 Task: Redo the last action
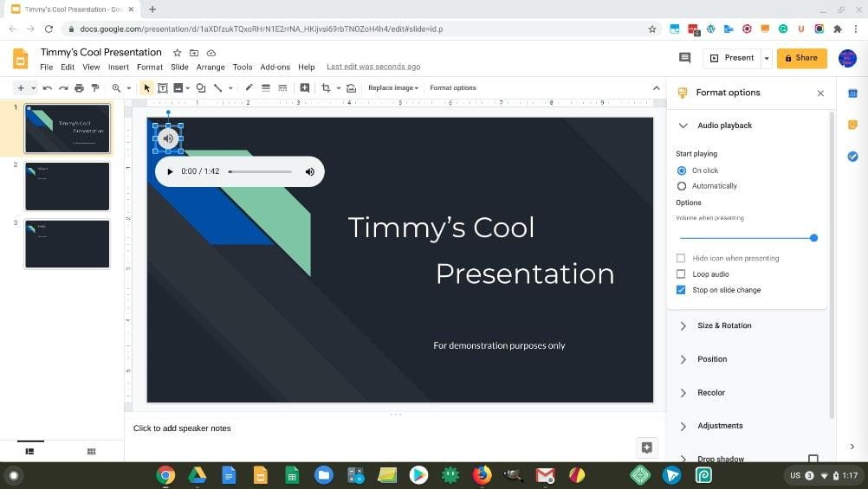[x=63, y=88]
